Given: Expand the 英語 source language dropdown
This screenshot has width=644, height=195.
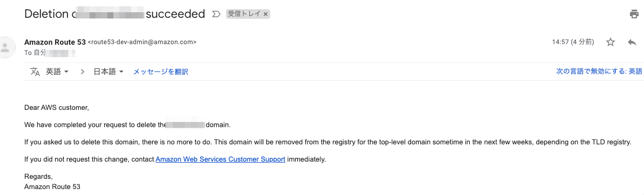Looking at the screenshot, I should [57, 72].
